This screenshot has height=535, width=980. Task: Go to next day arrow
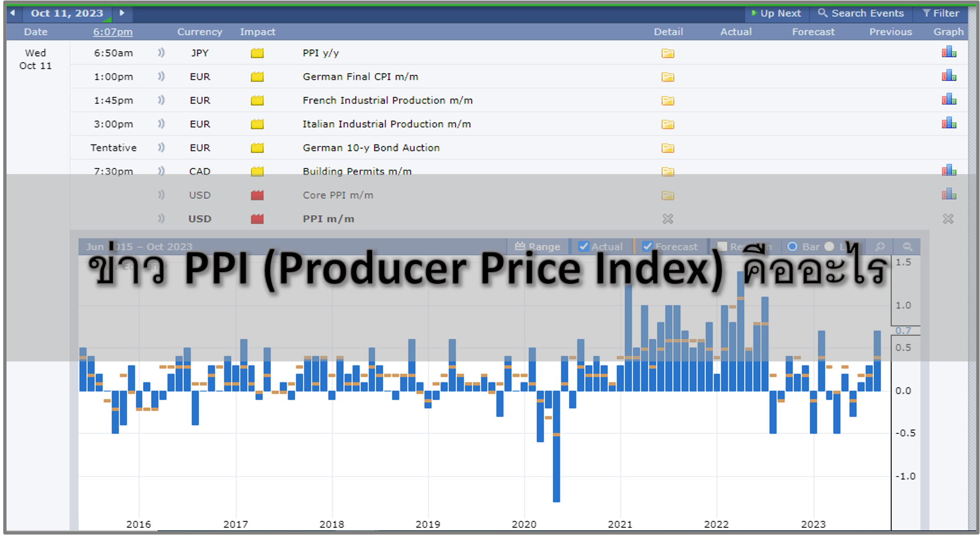(x=122, y=13)
